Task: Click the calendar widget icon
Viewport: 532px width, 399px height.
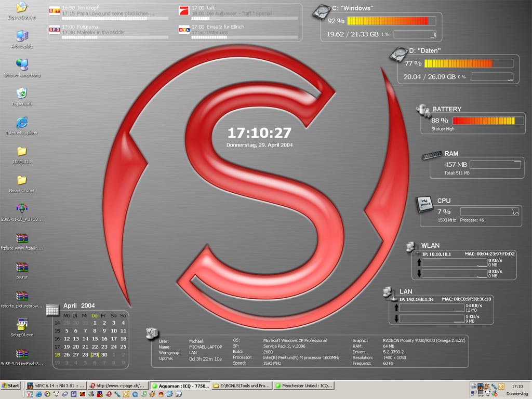Action: [52, 310]
